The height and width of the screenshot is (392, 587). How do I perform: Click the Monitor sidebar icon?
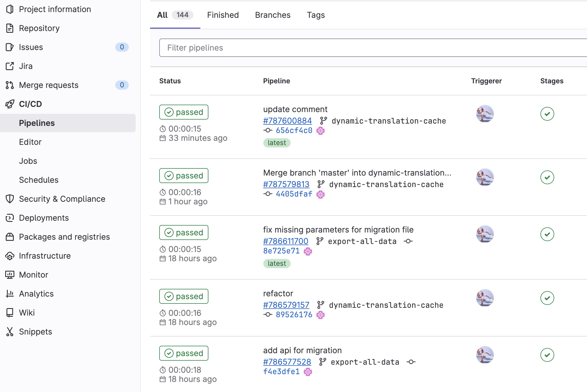tap(10, 275)
